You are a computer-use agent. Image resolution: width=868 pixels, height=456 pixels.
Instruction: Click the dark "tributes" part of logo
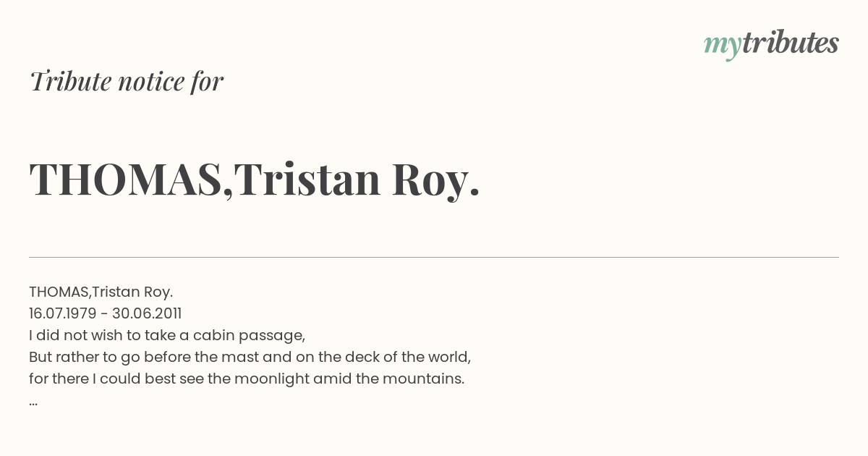(791, 43)
